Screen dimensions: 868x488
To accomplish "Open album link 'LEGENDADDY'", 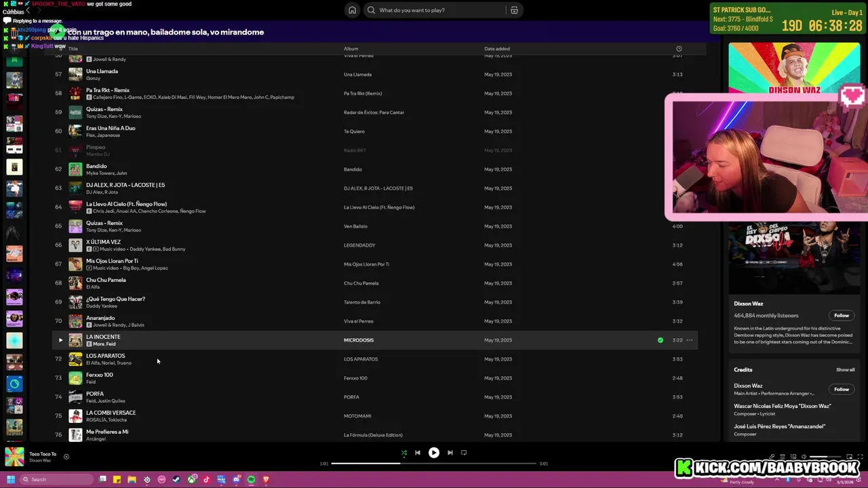I will [359, 245].
